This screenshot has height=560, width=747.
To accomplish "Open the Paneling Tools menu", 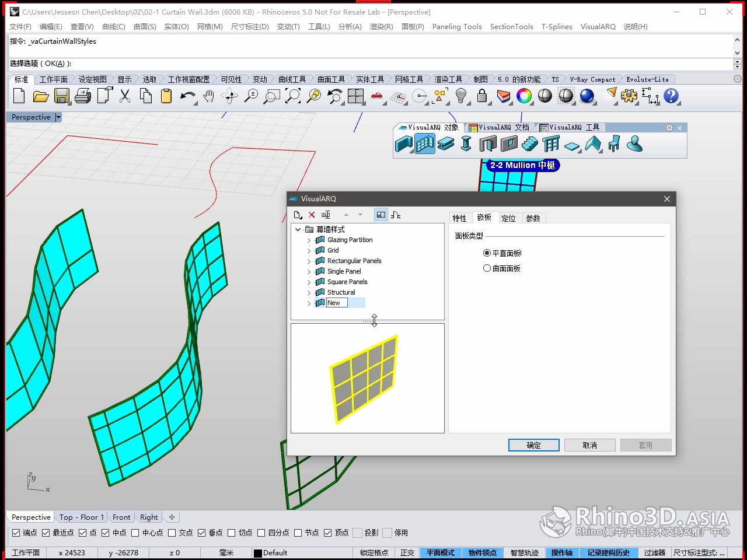I will [457, 26].
